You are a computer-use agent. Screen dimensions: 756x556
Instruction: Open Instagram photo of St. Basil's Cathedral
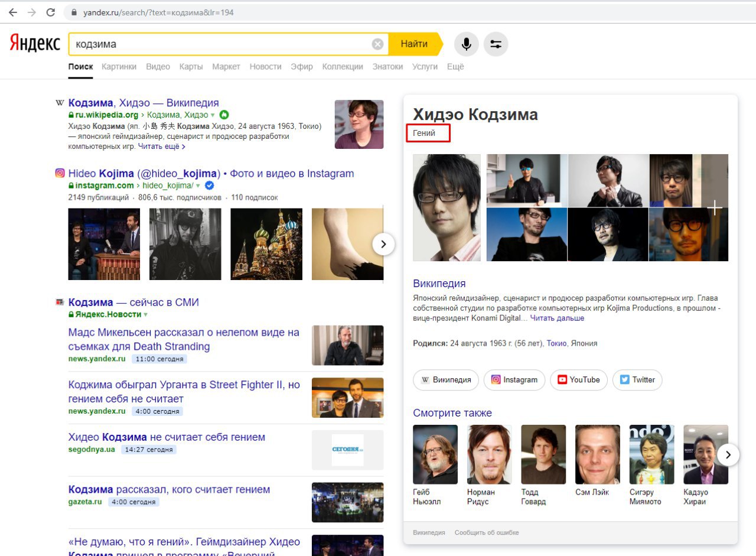tap(266, 244)
